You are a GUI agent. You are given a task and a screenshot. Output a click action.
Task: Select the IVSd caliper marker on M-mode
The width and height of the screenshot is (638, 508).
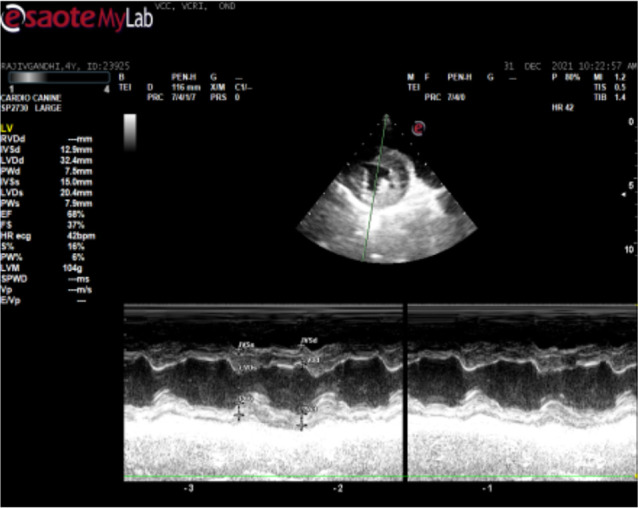(310, 342)
